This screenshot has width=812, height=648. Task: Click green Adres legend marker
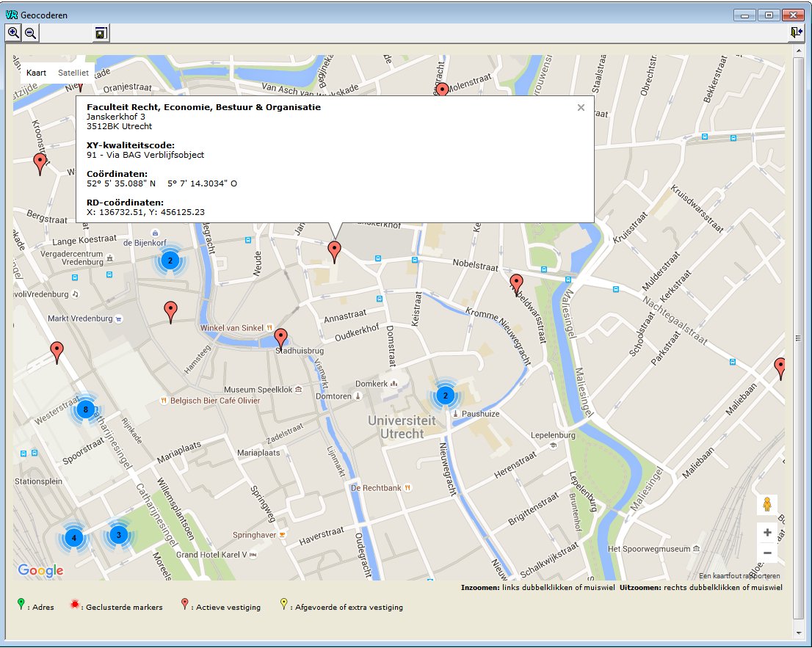21,603
